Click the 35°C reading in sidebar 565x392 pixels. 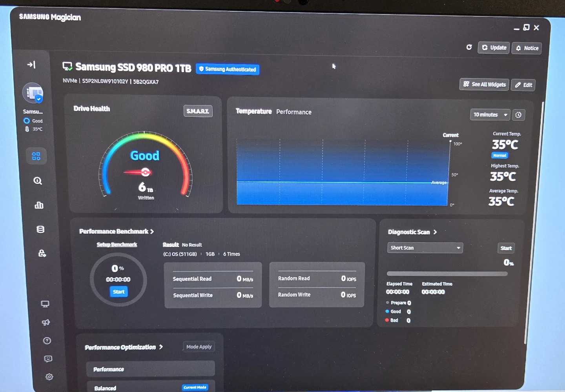pos(34,129)
